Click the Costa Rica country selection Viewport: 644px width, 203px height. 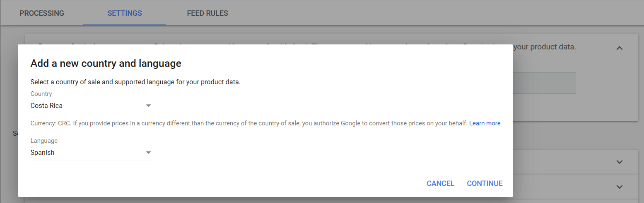(46, 106)
